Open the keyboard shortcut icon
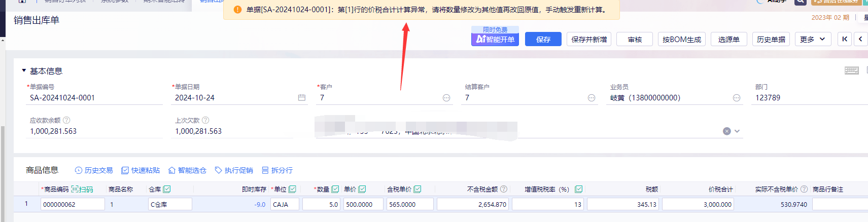The image size is (868, 222). pyautogui.click(x=851, y=70)
